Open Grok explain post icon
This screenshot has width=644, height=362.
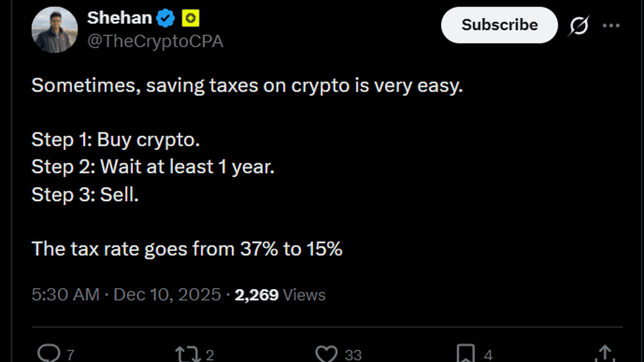point(578,26)
